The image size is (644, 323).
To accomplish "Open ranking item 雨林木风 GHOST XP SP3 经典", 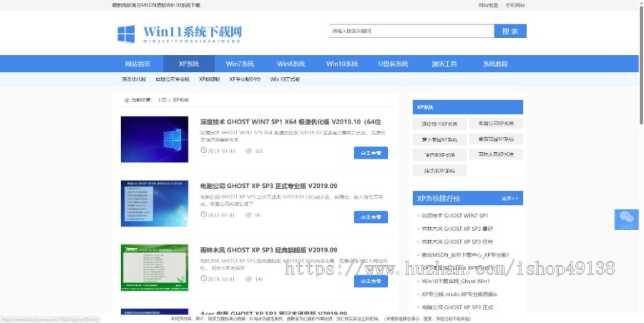I will coord(457,242).
